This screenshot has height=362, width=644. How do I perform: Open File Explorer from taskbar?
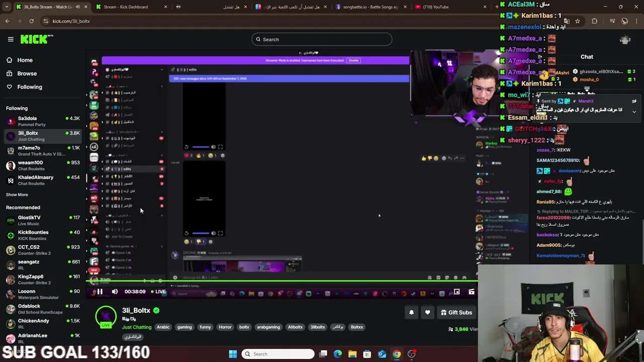pyautogui.click(x=352, y=354)
